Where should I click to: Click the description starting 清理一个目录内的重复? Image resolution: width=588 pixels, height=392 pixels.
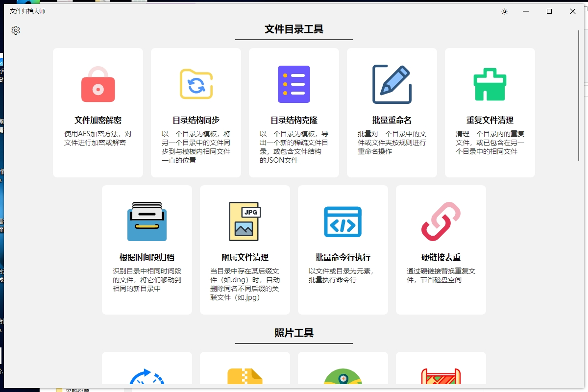[490, 143]
